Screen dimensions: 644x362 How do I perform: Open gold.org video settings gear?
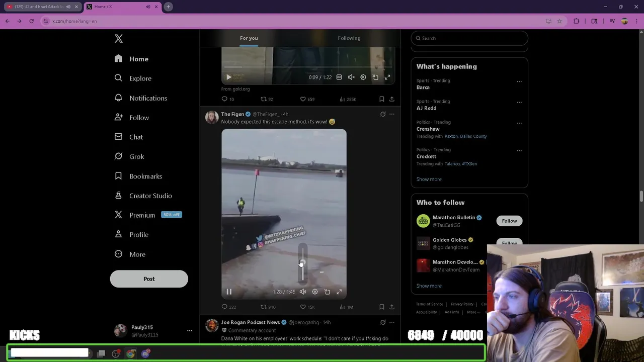coord(363,77)
